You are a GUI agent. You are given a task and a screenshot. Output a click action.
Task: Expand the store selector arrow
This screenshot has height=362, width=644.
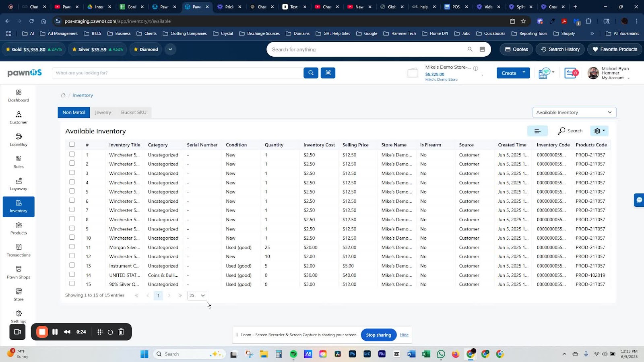[482, 75]
